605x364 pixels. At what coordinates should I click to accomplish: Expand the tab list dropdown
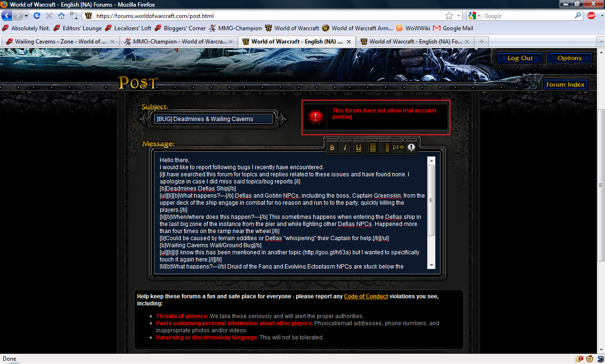601,42
